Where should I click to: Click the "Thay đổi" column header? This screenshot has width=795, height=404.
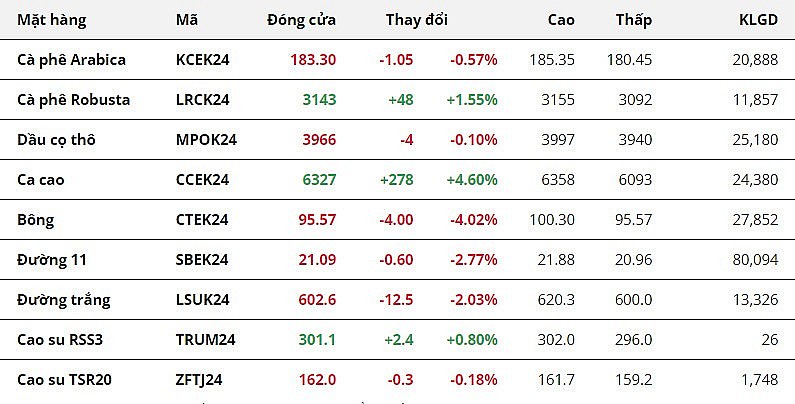(416, 20)
